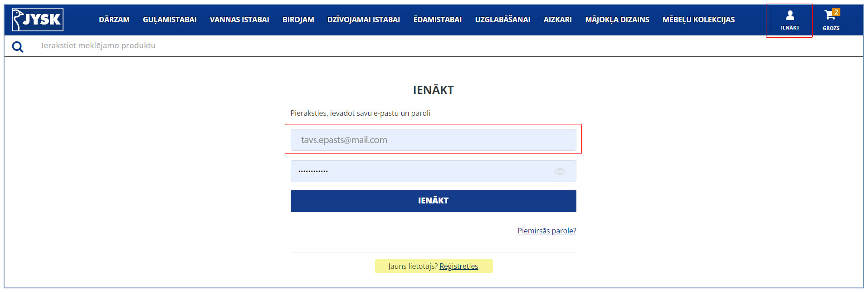Open the Uzglabāšanai category
The width and height of the screenshot is (868, 292).
pyautogui.click(x=502, y=20)
